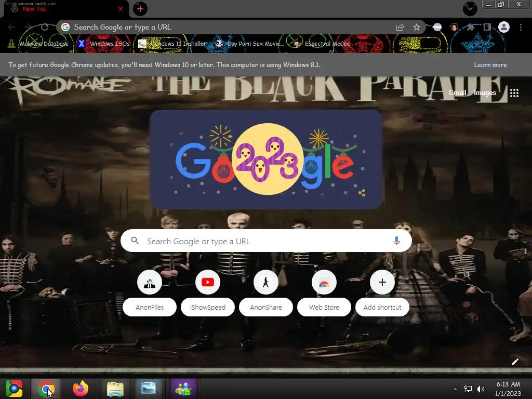Open the tab search dropdown arrow
Image resolution: width=532 pixels, height=399 pixels.
[x=470, y=9]
